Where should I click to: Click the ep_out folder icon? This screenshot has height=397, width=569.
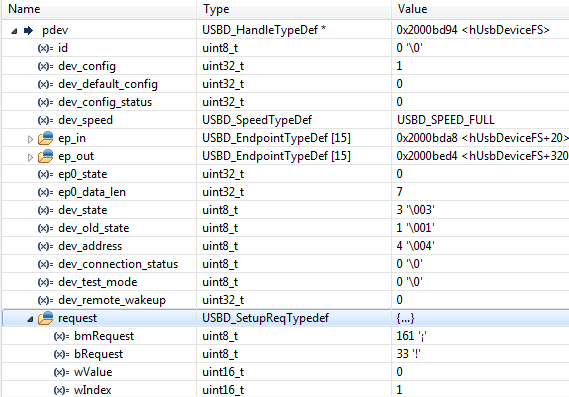46,156
